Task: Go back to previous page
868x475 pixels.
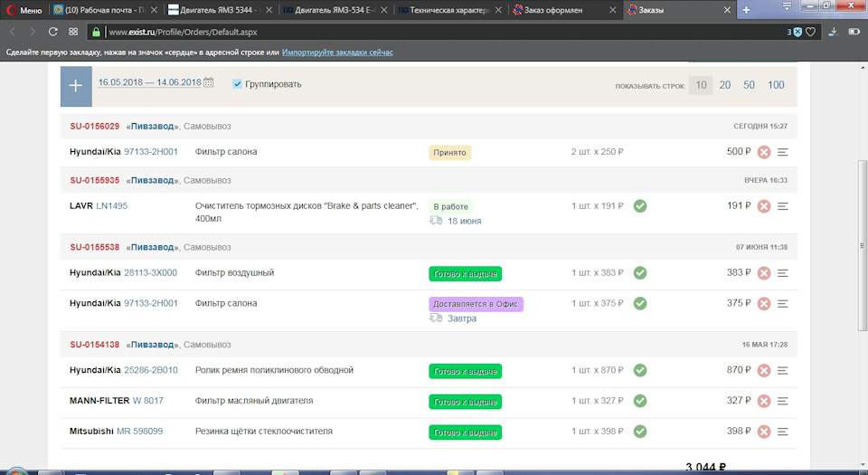Action: pos(13,32)
